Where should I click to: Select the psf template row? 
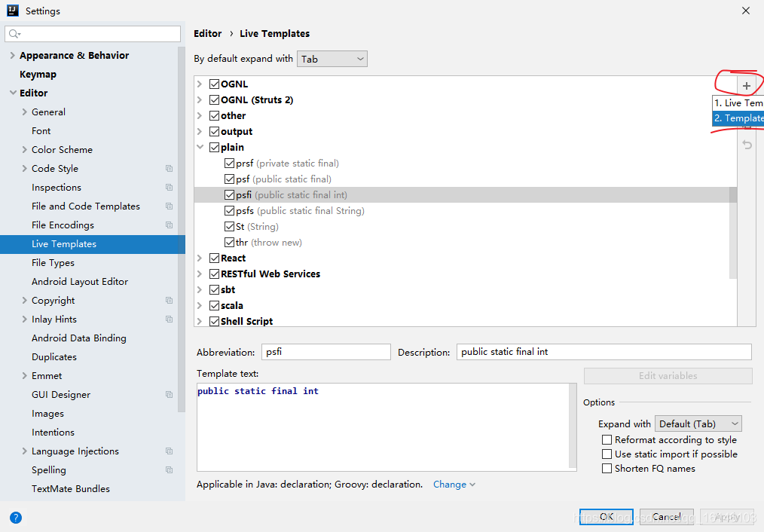coord(466,179)
